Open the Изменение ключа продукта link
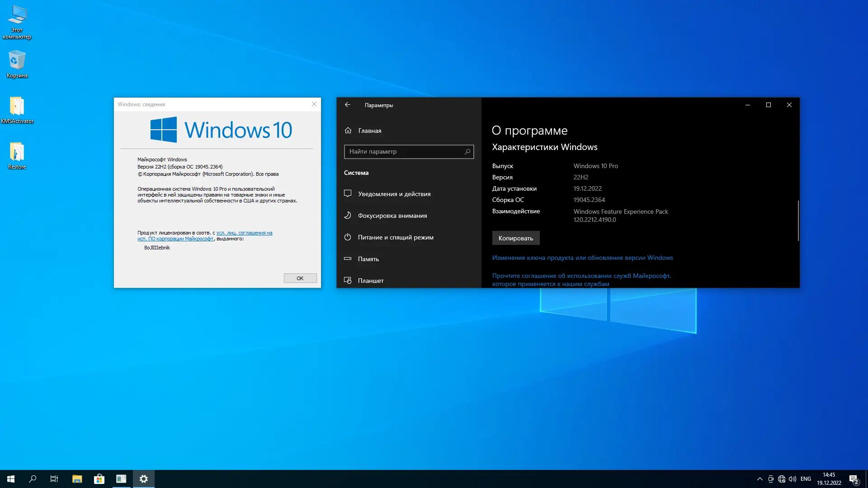 (582, 258)
